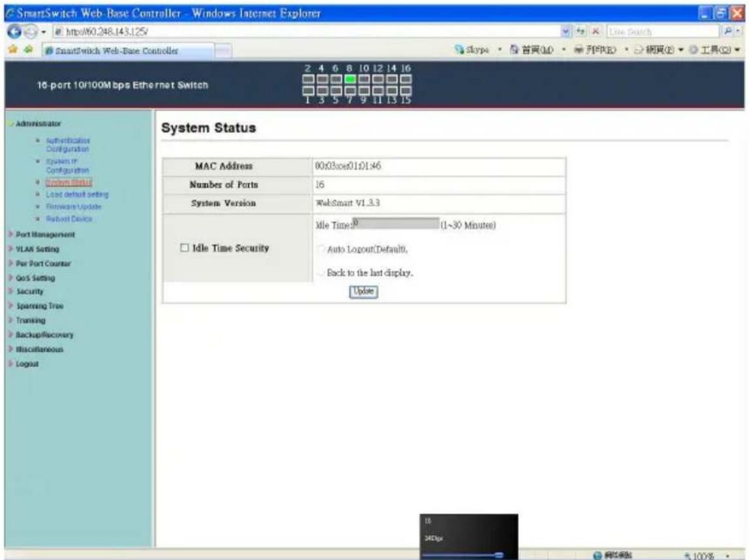749x560 pixels.
Task: Click the Add to Favorites icon
Action: click(29, 50)
